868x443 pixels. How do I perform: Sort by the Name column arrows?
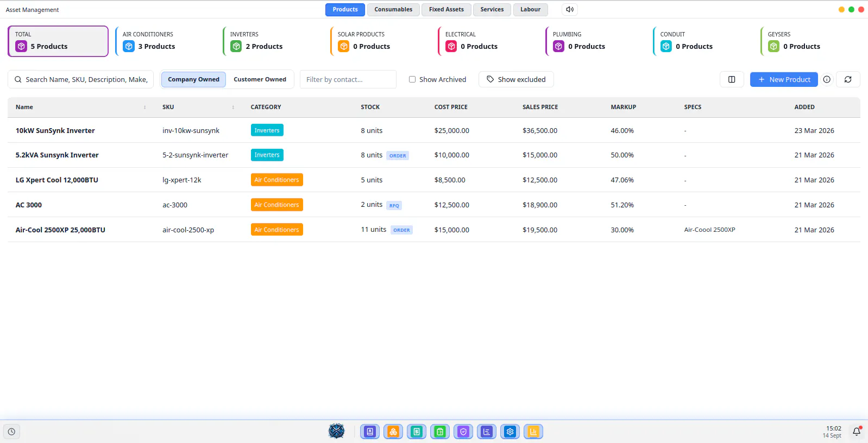point(145,107)
